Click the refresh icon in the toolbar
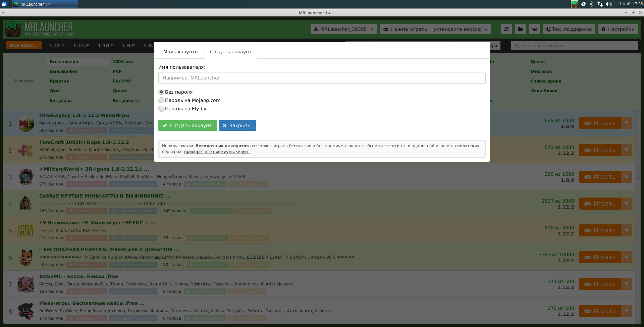Image resolution: width=644 pixels, height=327 pixels. [506, 29]
